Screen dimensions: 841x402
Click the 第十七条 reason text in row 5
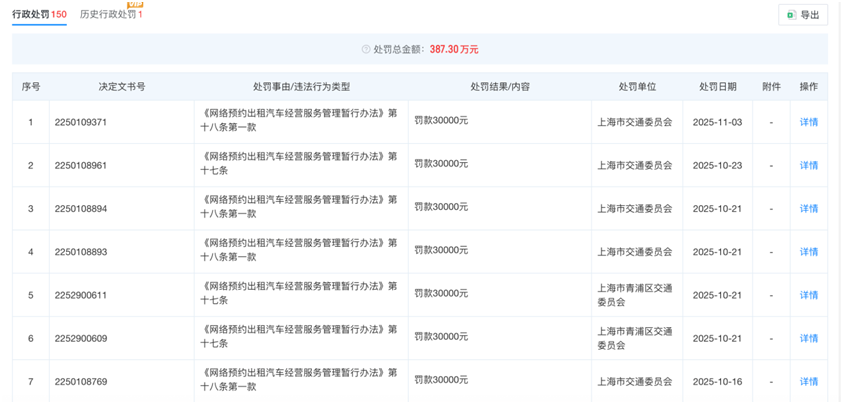click(299, 294)
